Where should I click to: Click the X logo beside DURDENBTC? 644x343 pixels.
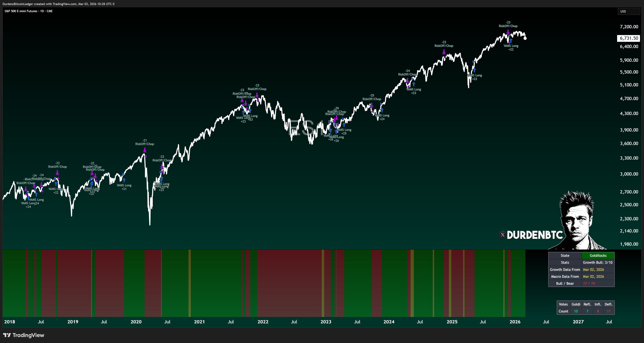click(x=502, y=235)
